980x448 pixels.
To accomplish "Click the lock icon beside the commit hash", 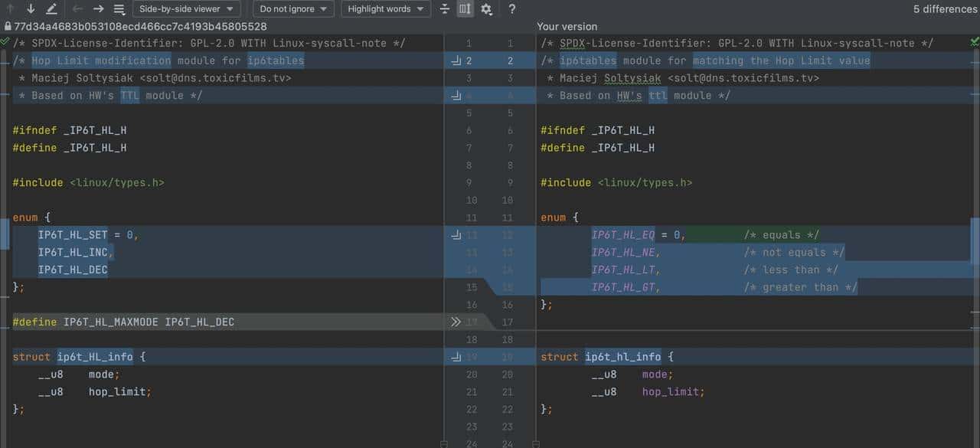I will [x=6, y=25].
